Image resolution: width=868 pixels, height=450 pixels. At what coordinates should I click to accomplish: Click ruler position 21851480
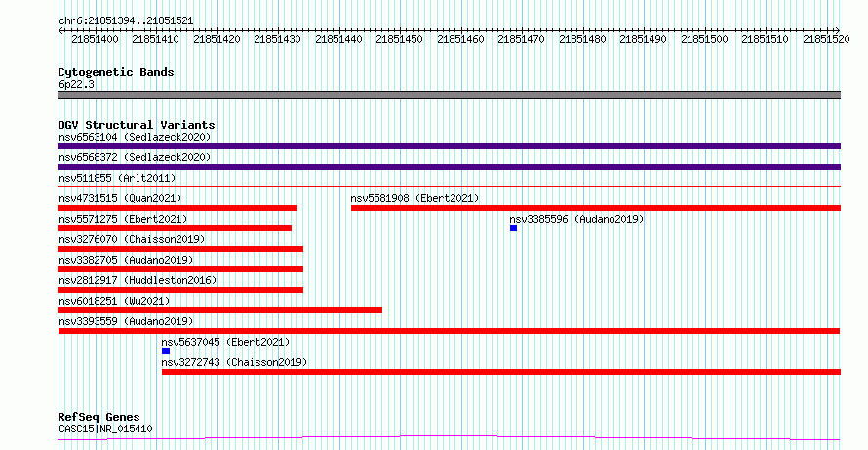coord(582,39)
